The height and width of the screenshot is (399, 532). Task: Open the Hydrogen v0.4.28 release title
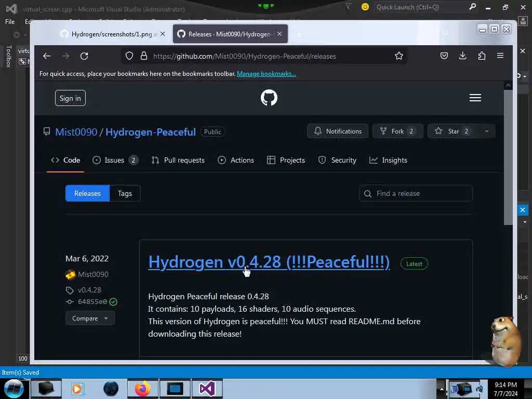269,262
